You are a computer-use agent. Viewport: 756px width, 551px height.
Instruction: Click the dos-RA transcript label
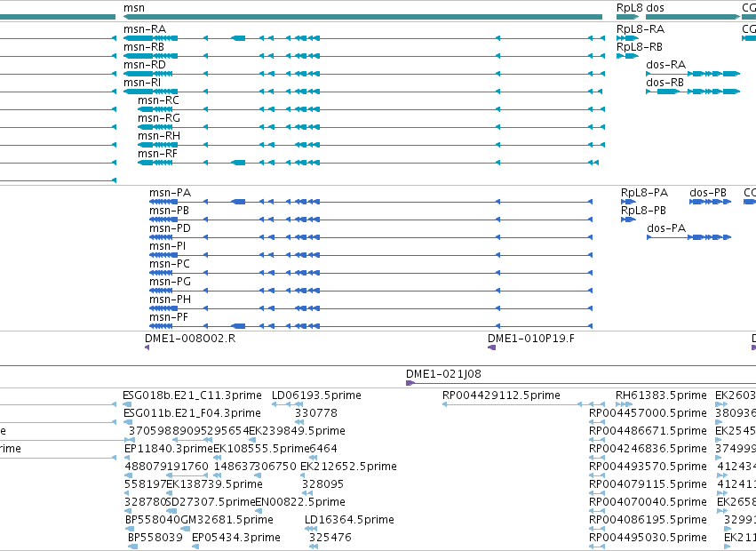[x=666, y=65]
